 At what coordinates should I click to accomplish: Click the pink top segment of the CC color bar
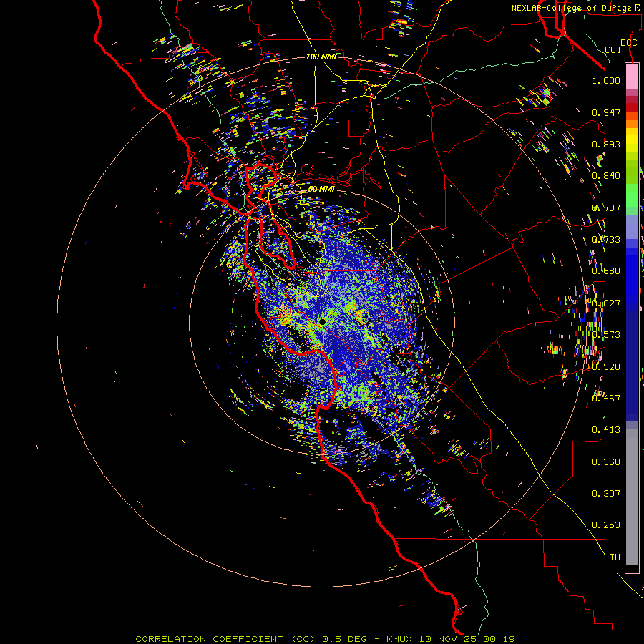(x=632, y=76)
